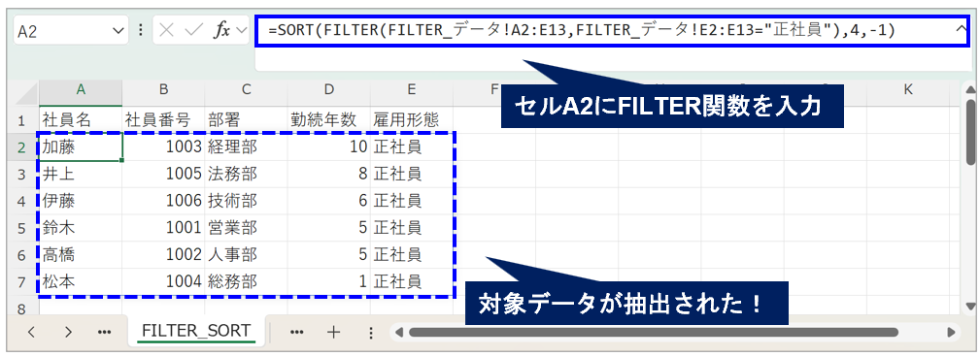Viewport: 980px width, 357px height.
Task: Add a new sheet with plus icon
Action: point(334,332)
